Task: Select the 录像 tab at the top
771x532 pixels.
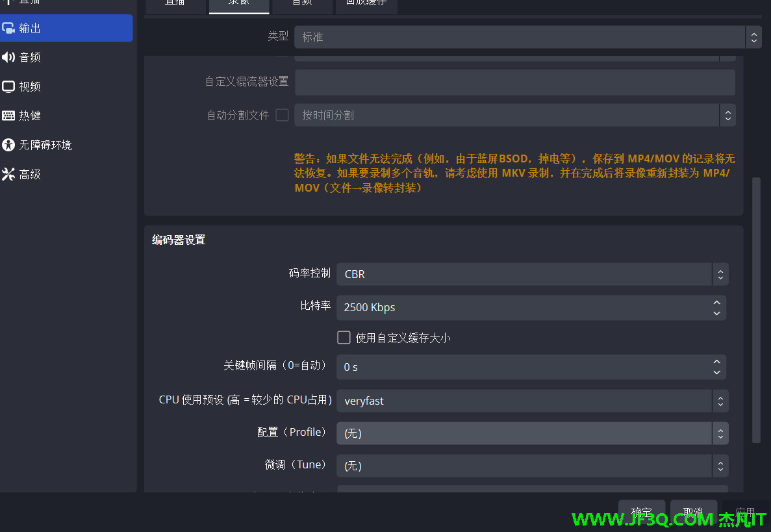Action: pos(238,4)
